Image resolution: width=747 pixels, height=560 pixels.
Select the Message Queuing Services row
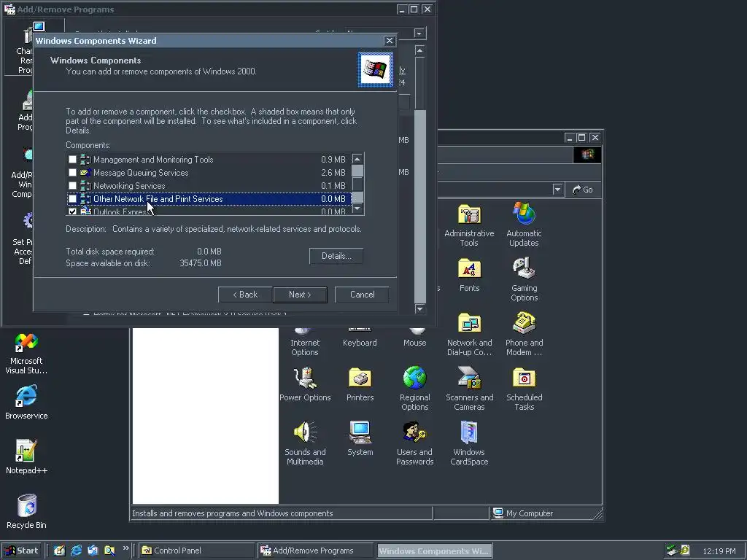(209, 172)
